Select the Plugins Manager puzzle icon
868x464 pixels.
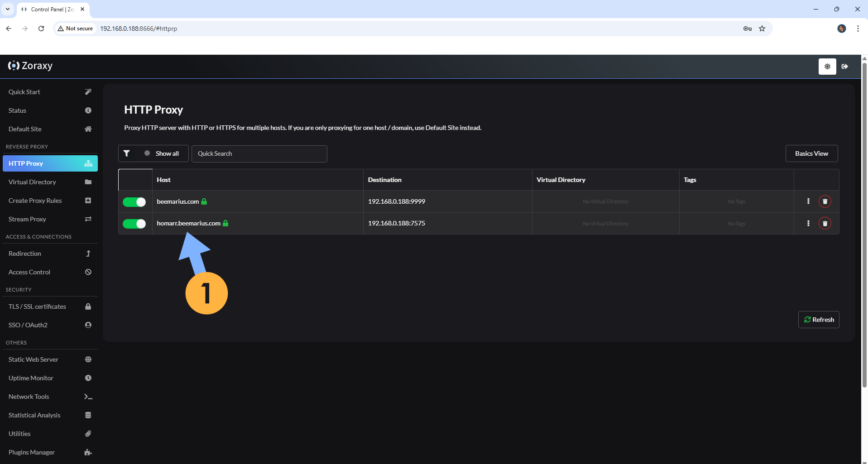point(87,452)
